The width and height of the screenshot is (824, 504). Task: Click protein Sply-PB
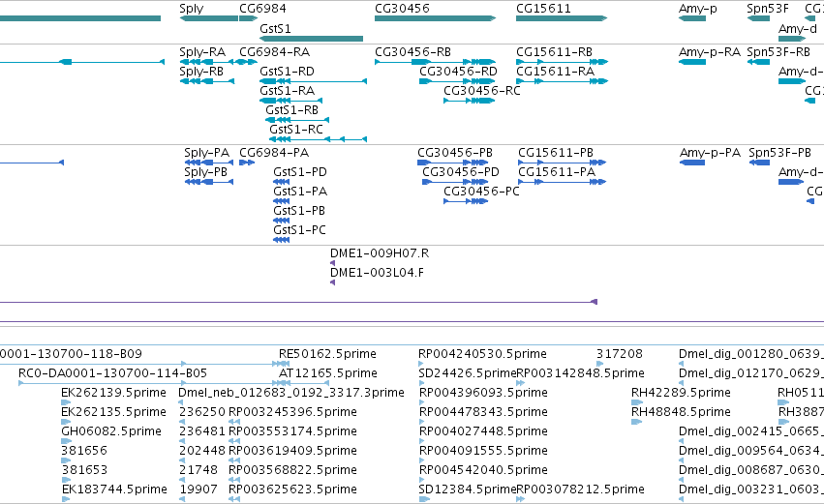click(205, 172)
